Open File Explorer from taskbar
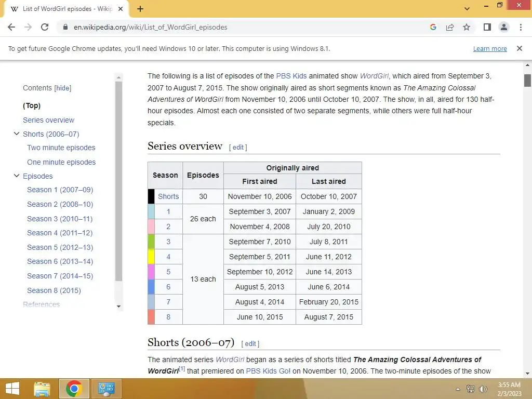Screen dimensions: 532x399 tap(42, 389)
